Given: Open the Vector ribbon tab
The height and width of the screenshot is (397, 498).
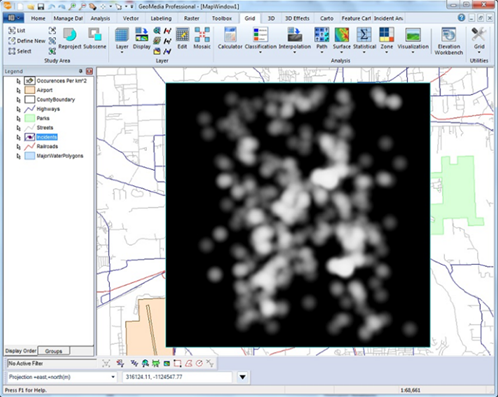Looking at the screenshot, I should point(131,18).
